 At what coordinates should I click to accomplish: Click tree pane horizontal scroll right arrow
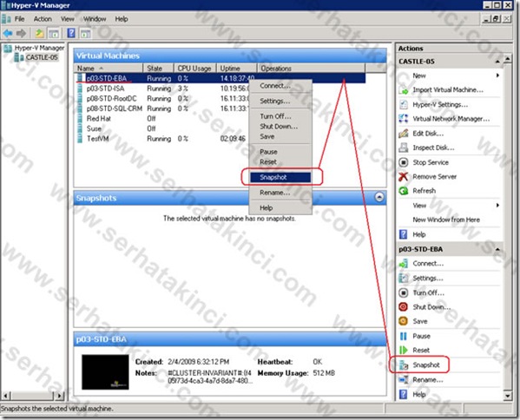[x=59, y=396]
